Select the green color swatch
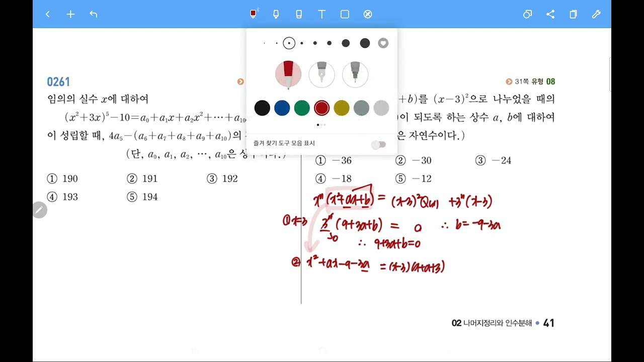 click(302, 108)
